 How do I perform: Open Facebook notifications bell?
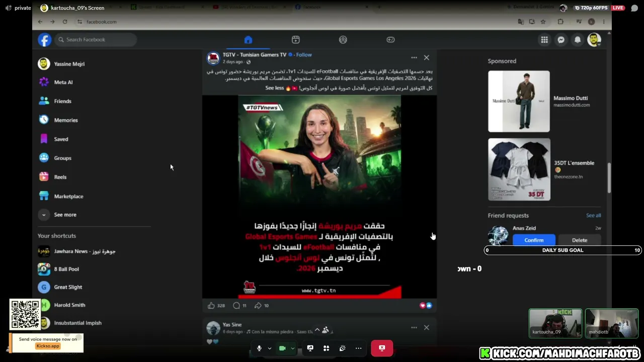pos(578,40)
